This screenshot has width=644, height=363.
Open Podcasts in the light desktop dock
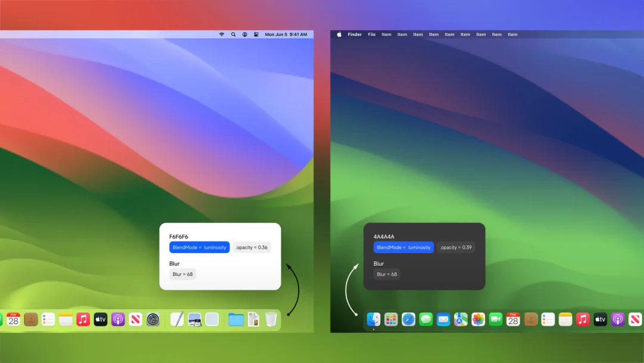[x=118, y=319]
